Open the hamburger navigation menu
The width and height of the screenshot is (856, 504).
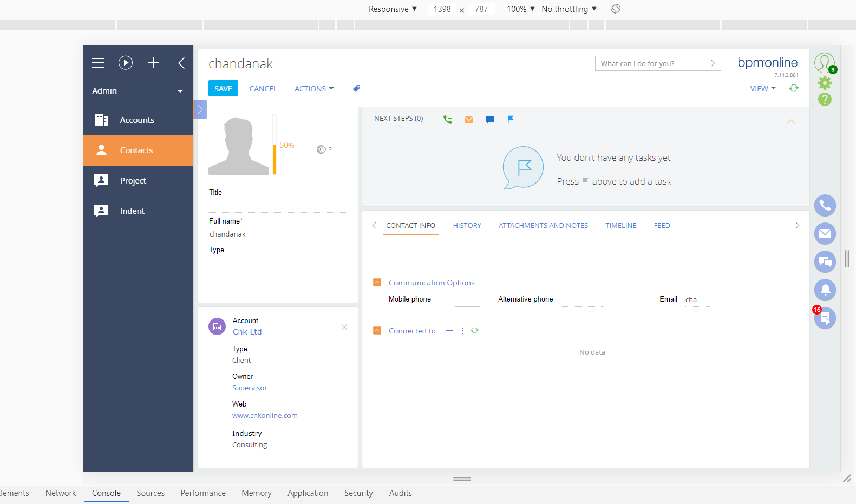[98, 63]
